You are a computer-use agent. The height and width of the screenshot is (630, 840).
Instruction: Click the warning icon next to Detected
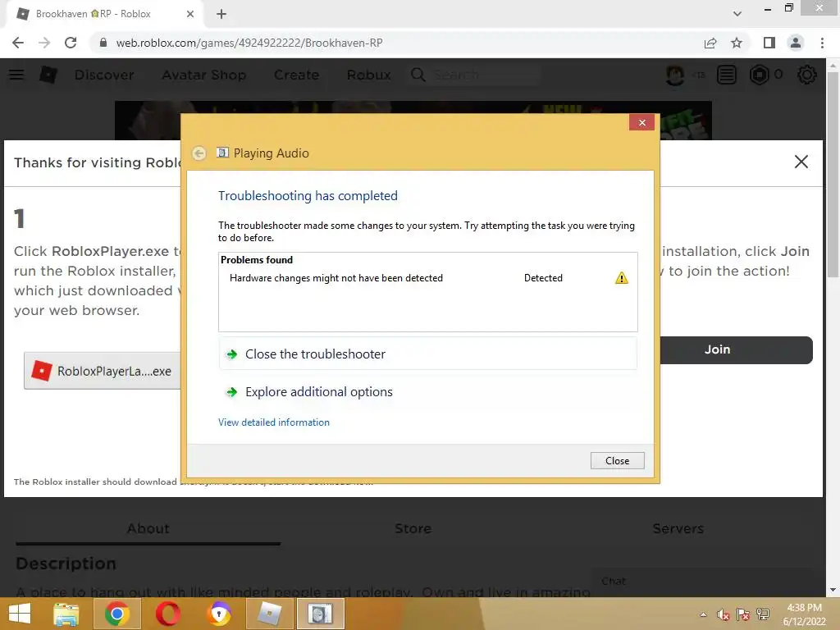pos(622,278)
